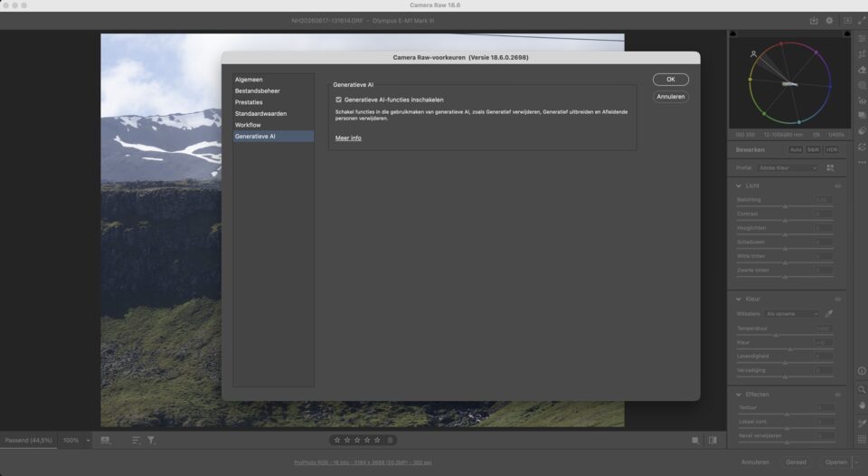The height and width of the screenshot is (476, 868).
Task: Click the Contrast slider handle
Action: click(785, 221)
